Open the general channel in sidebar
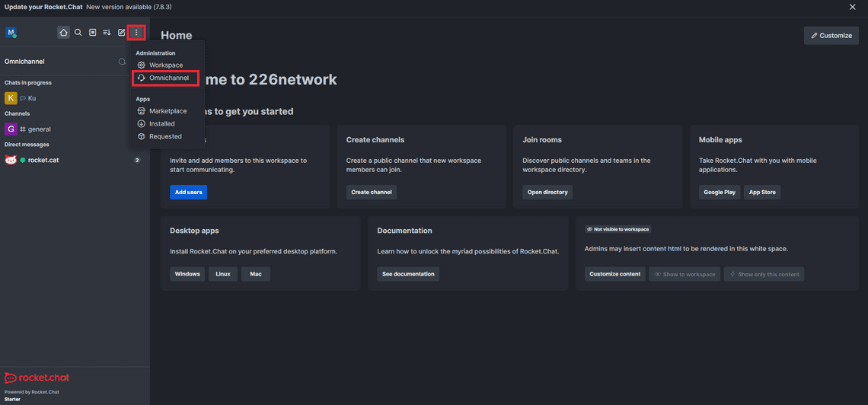868x405 pixels. (x=40, y=129)
